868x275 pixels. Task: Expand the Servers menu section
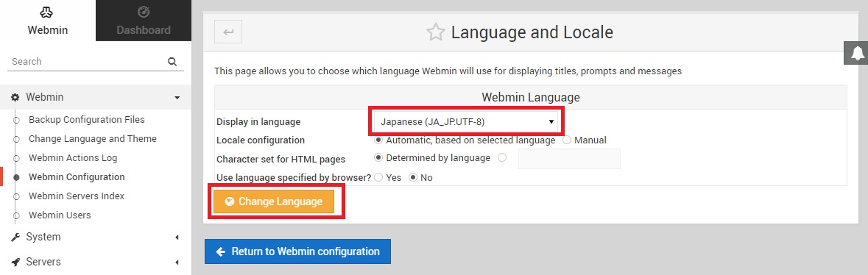[96, 262]
